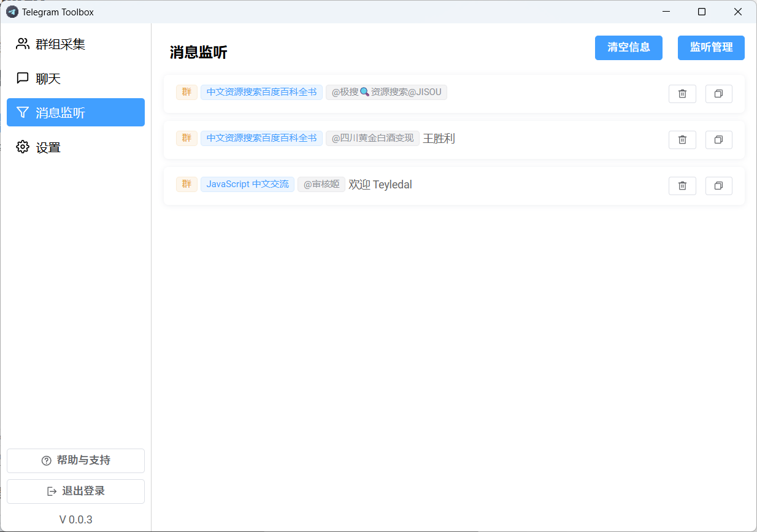Click 帮助与支持
This screenshot has width=757, height=532.
pyautogui.click(x=75, y=461)
